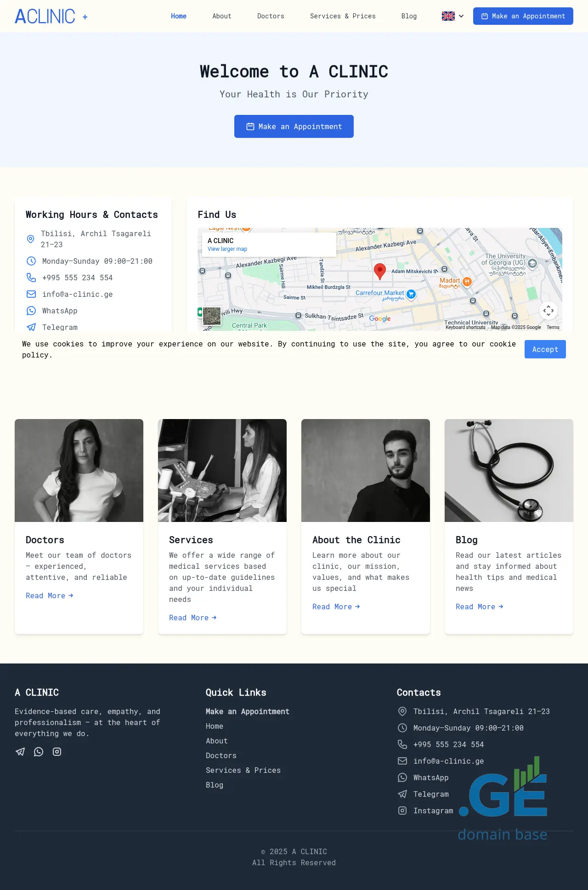The image size is (588, 890).
Task: Open WhatsApp via footer social row icon
Action: coord(39,752)
